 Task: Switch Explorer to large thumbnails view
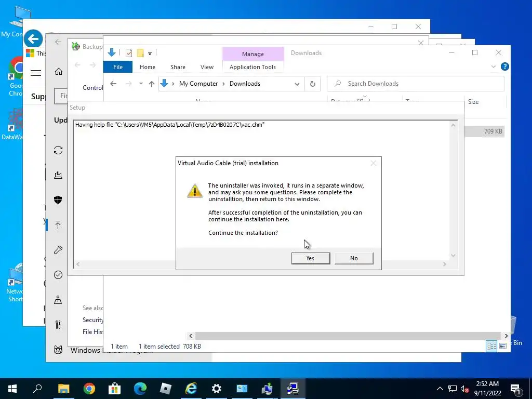click(503, 345)
